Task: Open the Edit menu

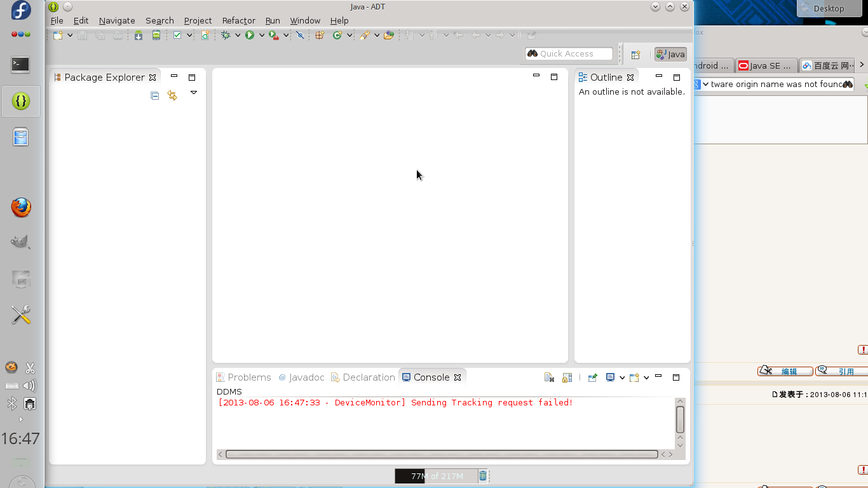Action: tap(81, 20)
